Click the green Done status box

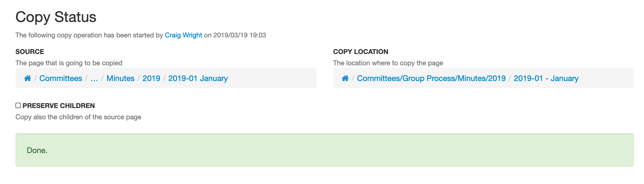325,150
